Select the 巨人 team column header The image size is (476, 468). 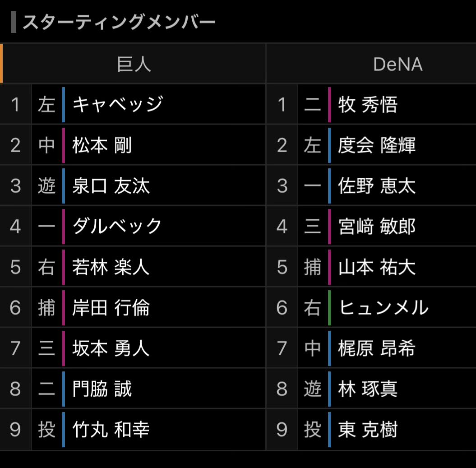click(x=134, y=64)
